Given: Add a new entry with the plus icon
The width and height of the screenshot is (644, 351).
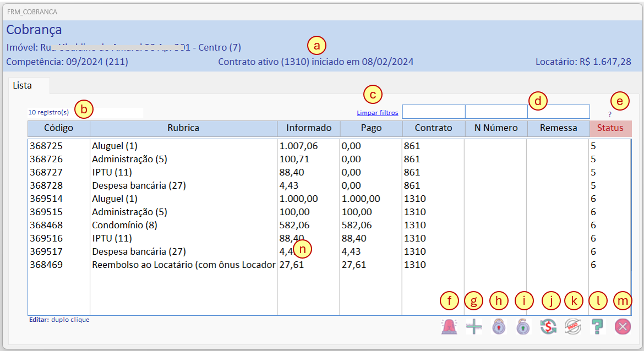Looking at the screenshot, I should pos(474,327).
